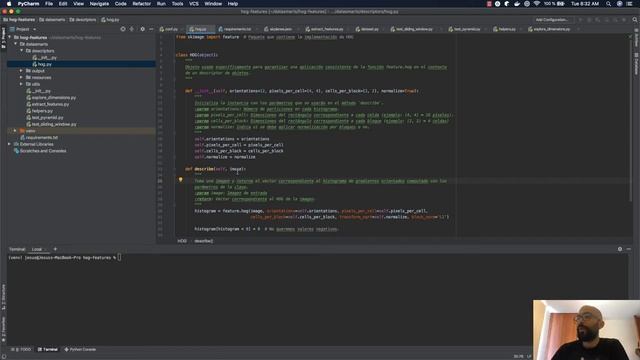Viewport: 640px width, 360px height.
Task: Click the describe() breadcrumb below editor
Action: pyautogui.click(x=203, y=241)
